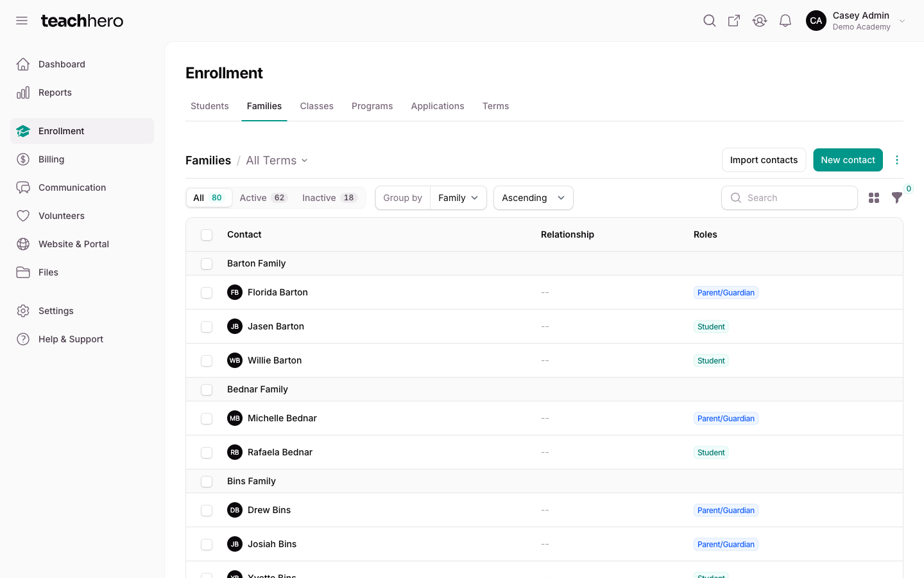924x578 pixels.
Task: Open the Programs tab
Action: pyautogui.click(x=372, y=106)
